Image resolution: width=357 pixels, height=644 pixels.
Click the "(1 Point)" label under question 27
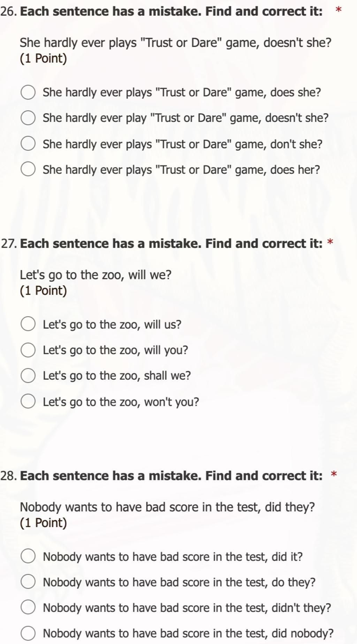pyautogui.click(x=43, y=290)
